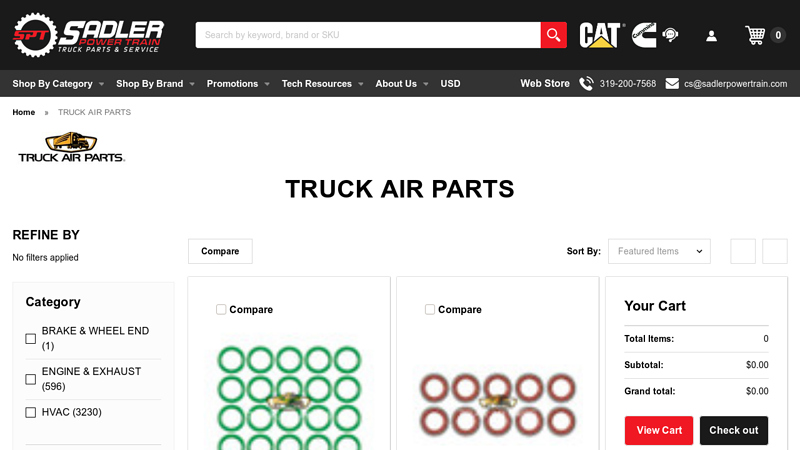Viewport: 800px width, 450px height.
Task: Open the CAT brand logo link
Action: pyautogui.click(x=601, y=35)
